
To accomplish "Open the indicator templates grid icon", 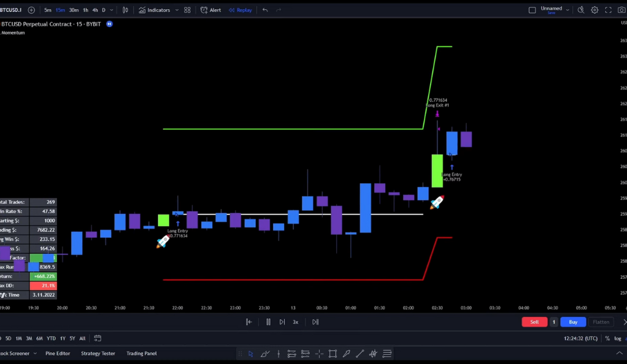I will [x=187, y=10].
